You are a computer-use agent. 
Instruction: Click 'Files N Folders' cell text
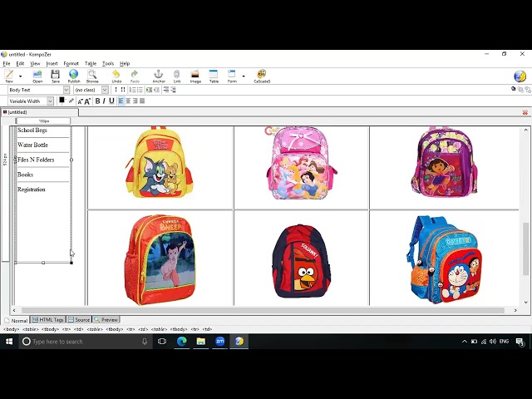pos(36,160)
